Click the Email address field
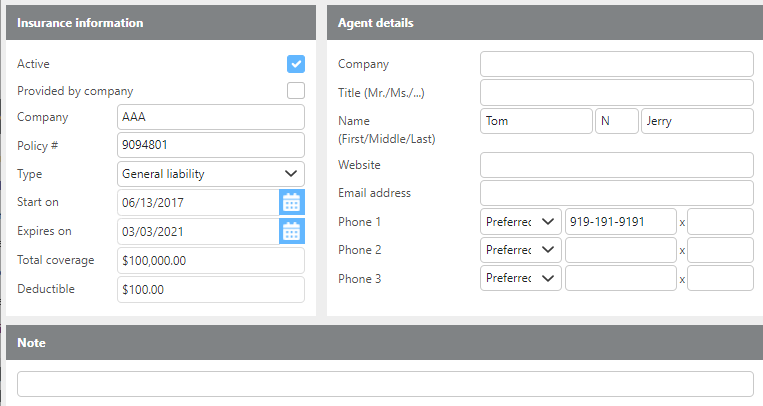 click(616, 193)
